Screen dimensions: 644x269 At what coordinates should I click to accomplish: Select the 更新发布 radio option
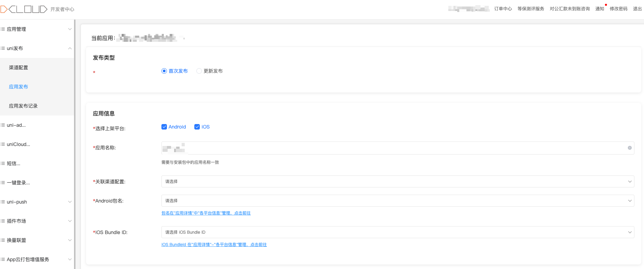(x=199, y=71)
